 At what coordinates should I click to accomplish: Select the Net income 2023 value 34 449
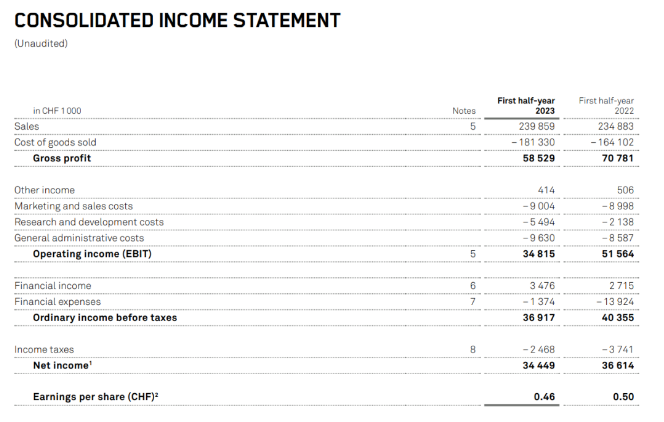pos(537,365)
